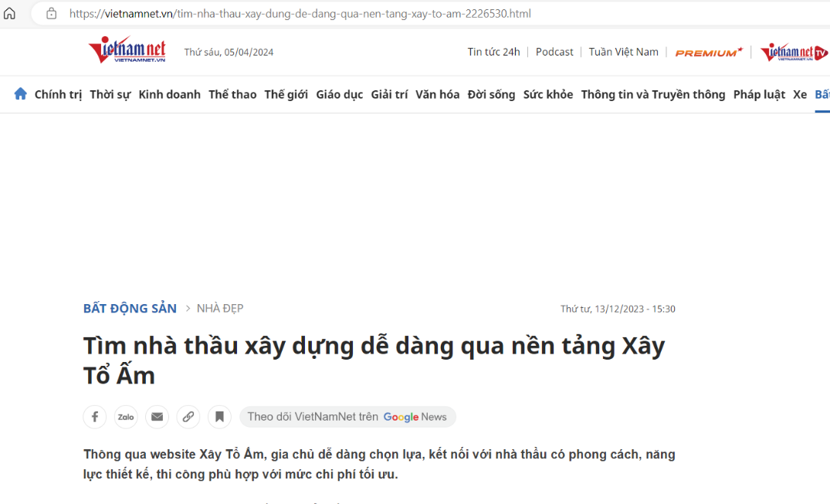
Task: Open Đời sống section
Action: [x=491, y=94]
